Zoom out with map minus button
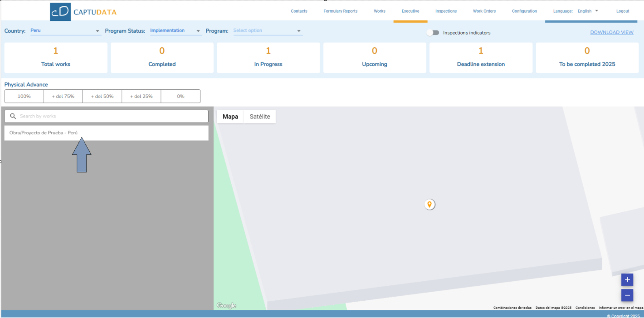The height and width of the screenshot is (318, 644). (627, 295)
